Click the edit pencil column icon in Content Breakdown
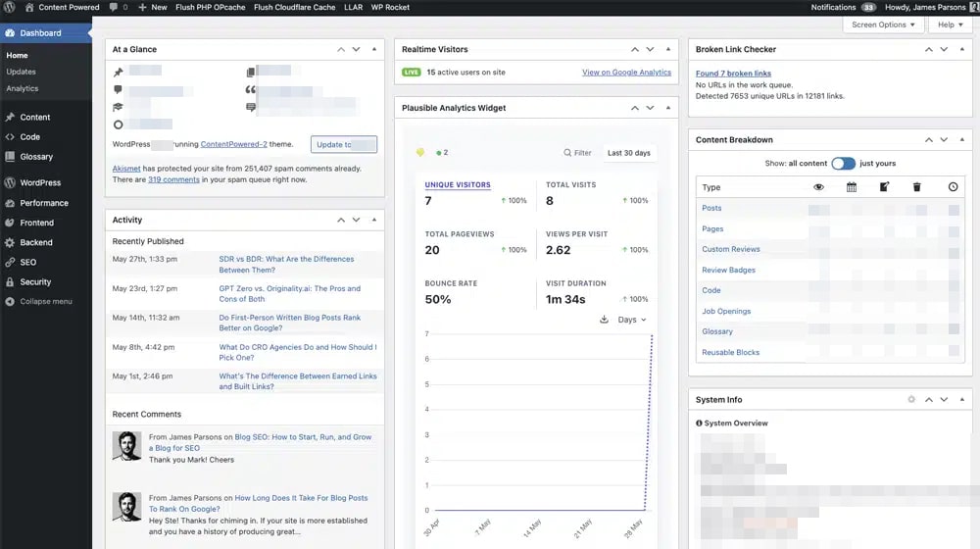980x549 pixels. pos(884,187)
